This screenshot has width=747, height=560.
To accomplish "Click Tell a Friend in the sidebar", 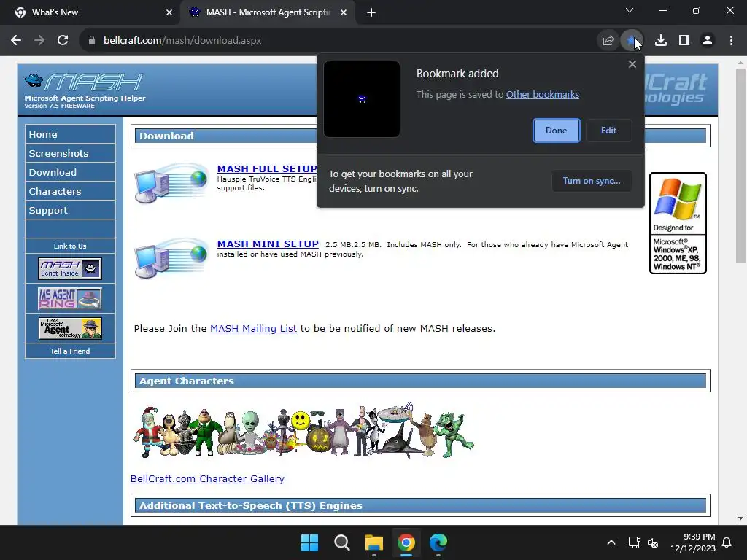I will (70, 351).
